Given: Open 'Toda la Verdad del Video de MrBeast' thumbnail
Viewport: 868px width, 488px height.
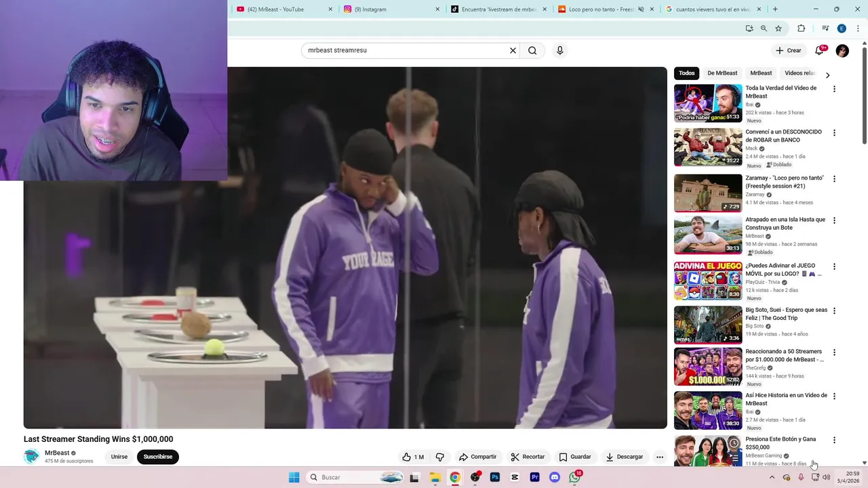Looking at the screenshot, I should coord(708,103).
